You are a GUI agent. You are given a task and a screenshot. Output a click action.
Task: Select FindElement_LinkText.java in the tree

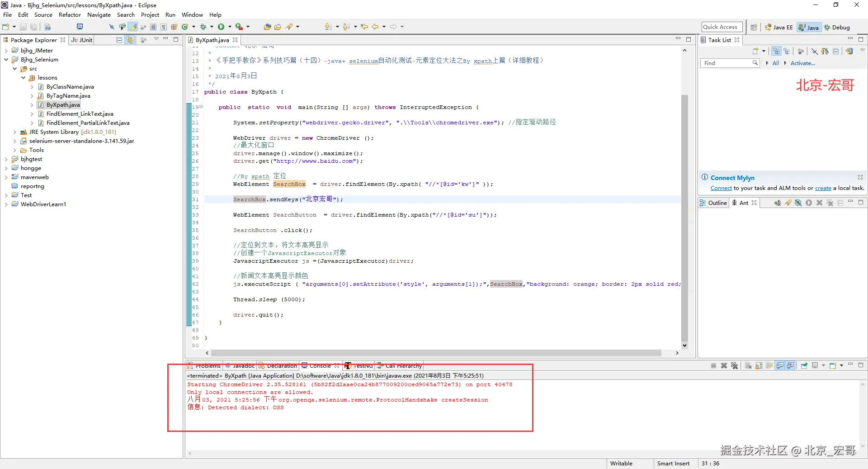tap(80, 114)
